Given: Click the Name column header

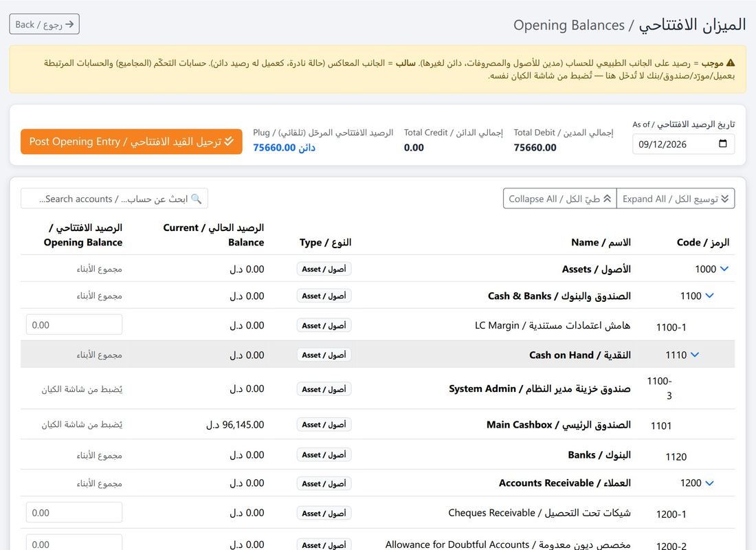Looking at the screenshot, I should click(601, 242).
